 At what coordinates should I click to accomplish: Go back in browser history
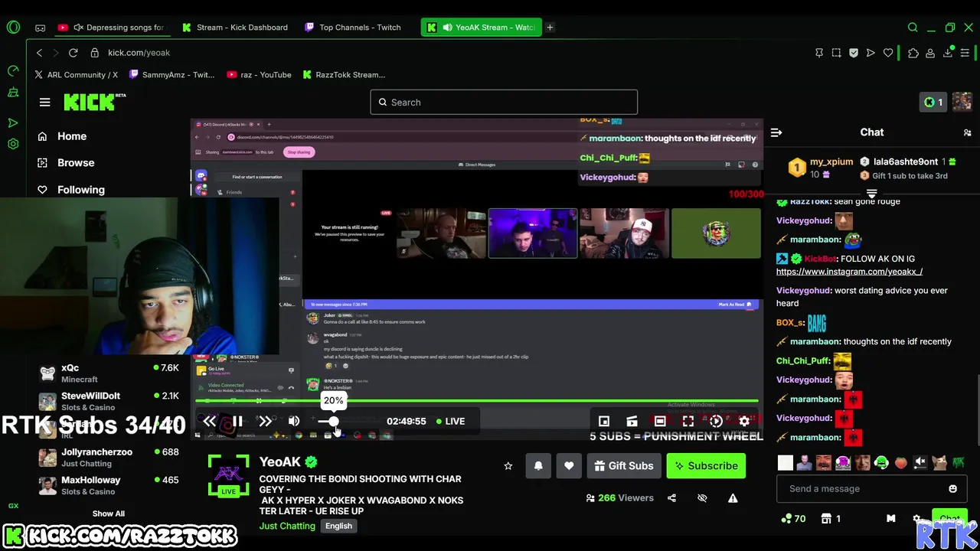[40, 53]
